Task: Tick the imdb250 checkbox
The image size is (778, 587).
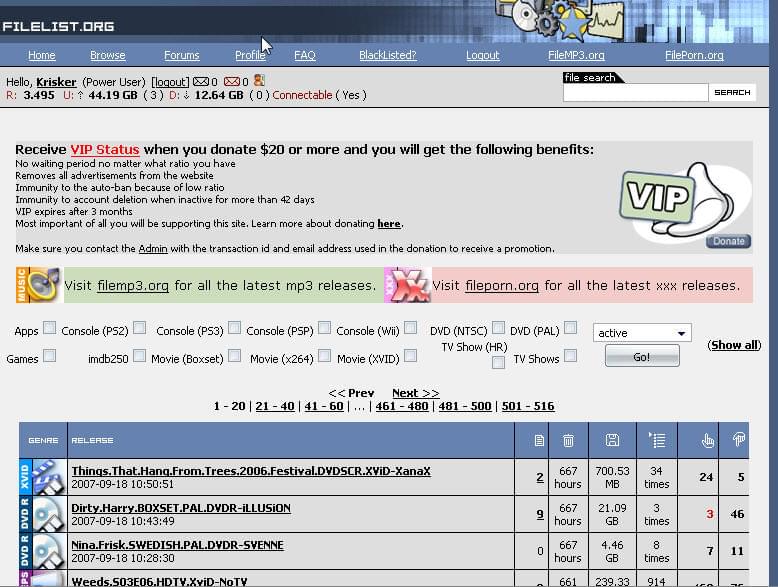Action: [x=139, y=356]
